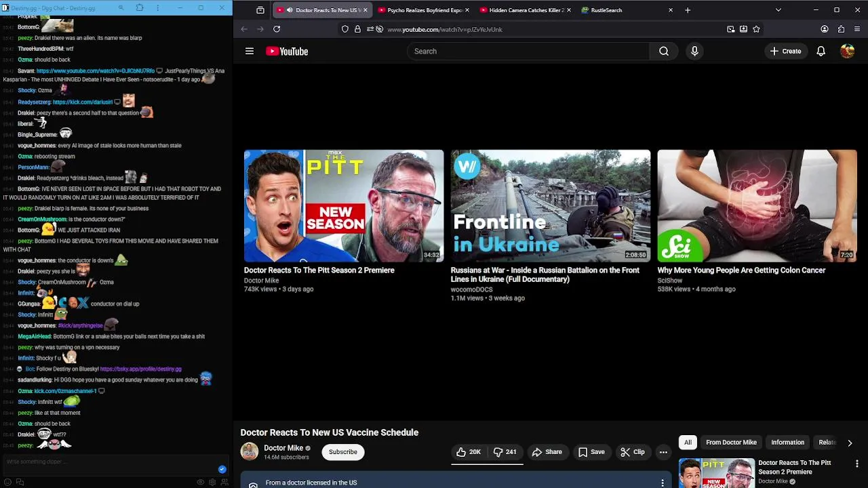Image resolution: width=868 pixels, height=488 pixels.
Task: Open the YouTube account avatar menu
Action: (847, 52)
